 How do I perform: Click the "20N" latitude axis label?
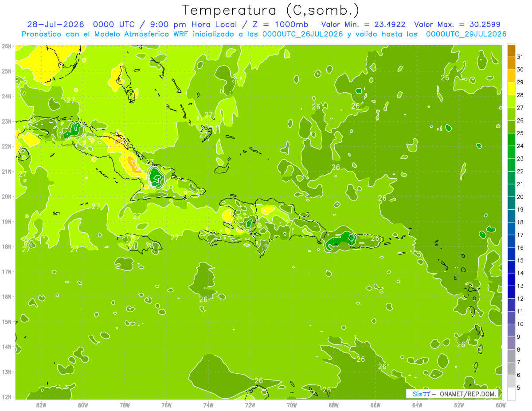pyautogui.click(x=7, y=196)
